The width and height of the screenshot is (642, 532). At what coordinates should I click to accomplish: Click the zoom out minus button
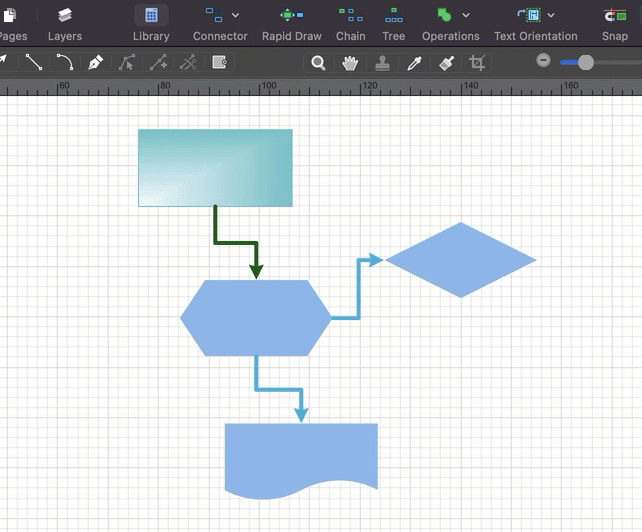coord(543,61)
